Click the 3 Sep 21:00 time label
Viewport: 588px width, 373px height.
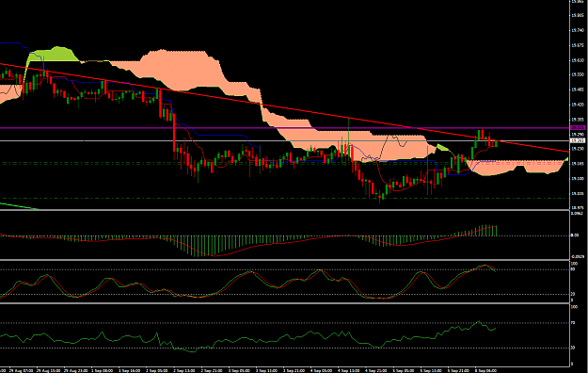[294, 371]
